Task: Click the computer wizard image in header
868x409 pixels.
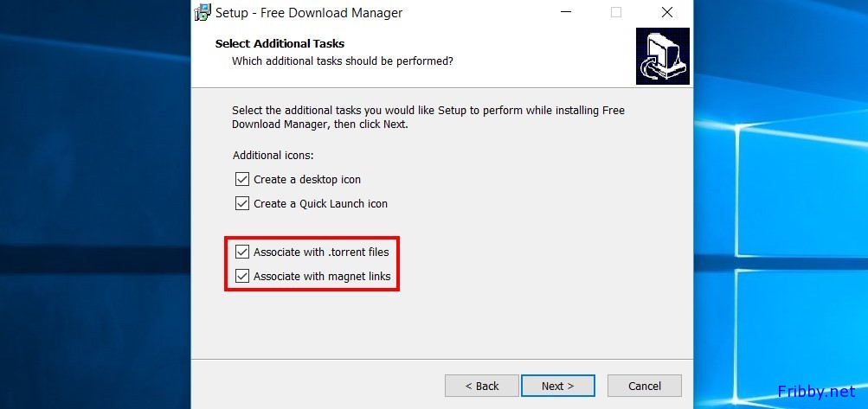Action: point(662,56)
